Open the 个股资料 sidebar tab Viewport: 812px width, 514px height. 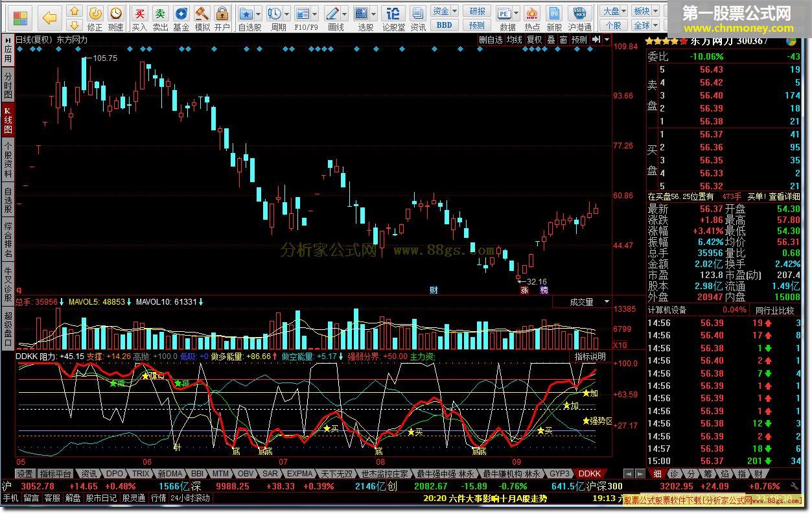click(8, 160)
